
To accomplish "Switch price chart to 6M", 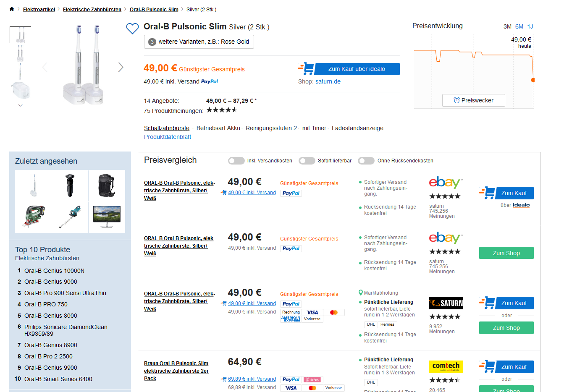I will (x=519, y=26).
